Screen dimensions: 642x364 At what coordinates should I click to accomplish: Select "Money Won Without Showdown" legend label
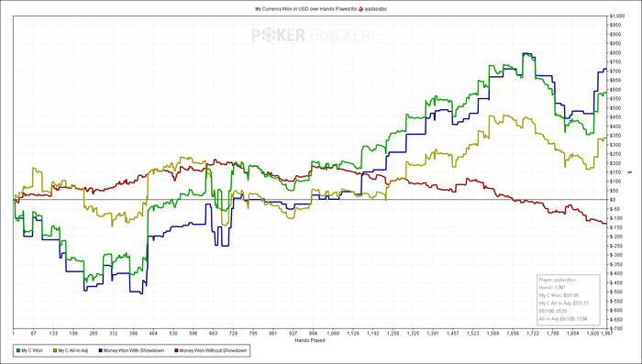click(213, 350)
